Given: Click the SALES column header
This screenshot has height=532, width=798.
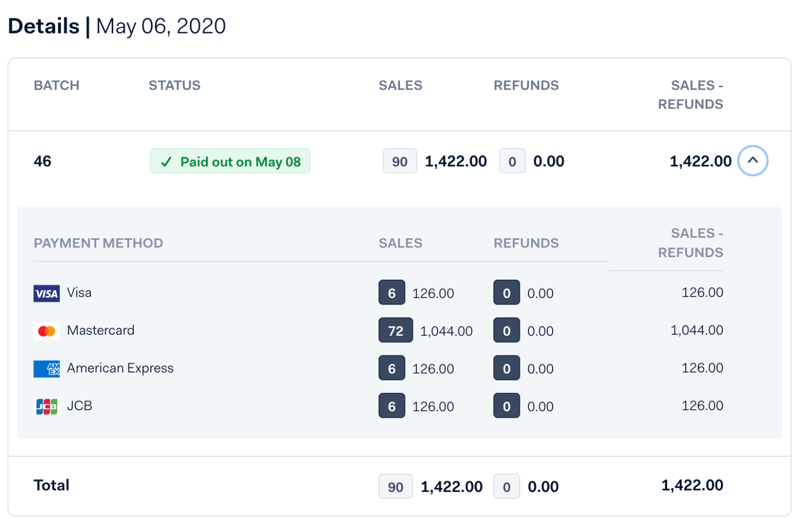Looking at the screenshot, I should tap(400, 85).
